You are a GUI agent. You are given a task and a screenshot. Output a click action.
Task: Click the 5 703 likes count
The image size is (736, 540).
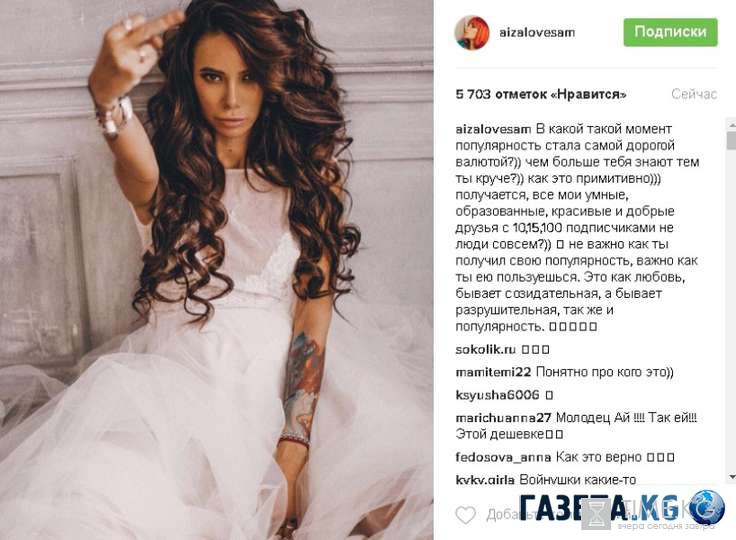coord(541,94)
